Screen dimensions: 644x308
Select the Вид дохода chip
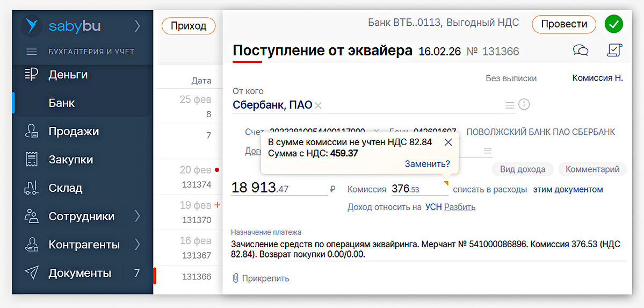[x=522, y=169]
